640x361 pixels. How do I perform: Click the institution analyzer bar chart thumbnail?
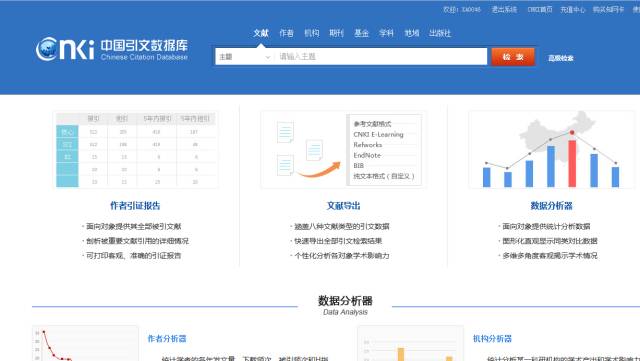pyautogui.click(x=410, y=343)
